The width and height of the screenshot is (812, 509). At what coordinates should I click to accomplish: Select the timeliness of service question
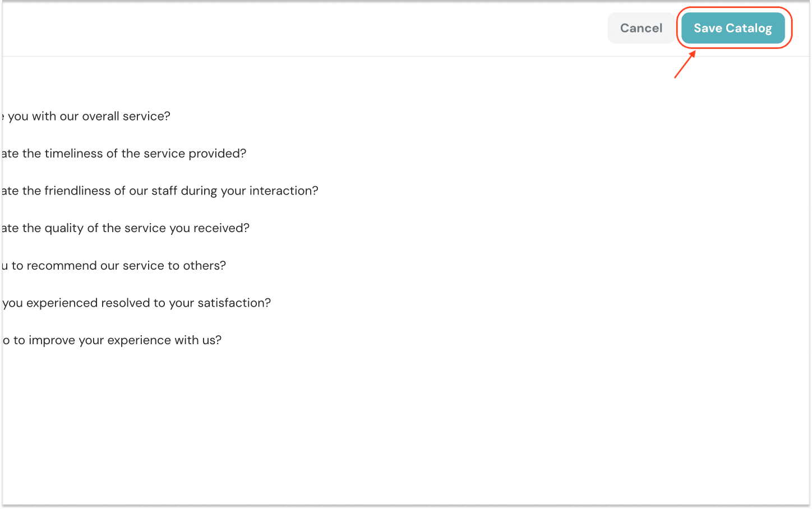[124, 154]
